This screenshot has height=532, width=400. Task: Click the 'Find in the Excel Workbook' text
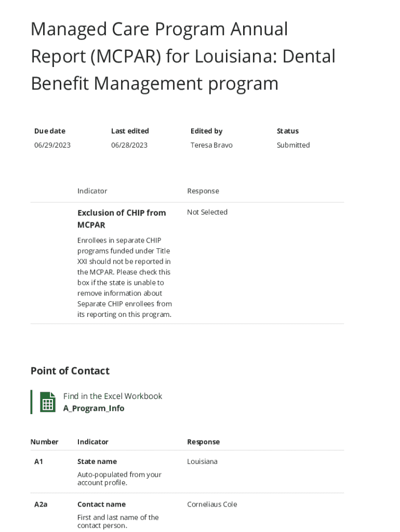(112, 396)
